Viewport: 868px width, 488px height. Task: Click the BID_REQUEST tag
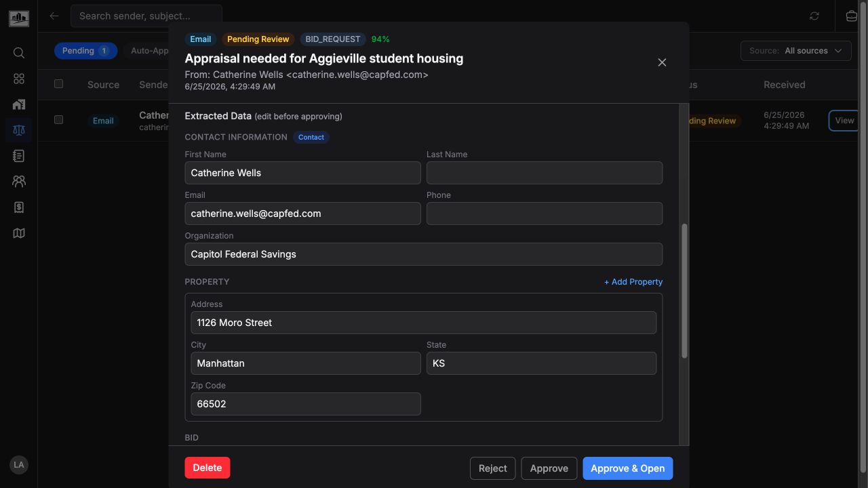point(333,39)
